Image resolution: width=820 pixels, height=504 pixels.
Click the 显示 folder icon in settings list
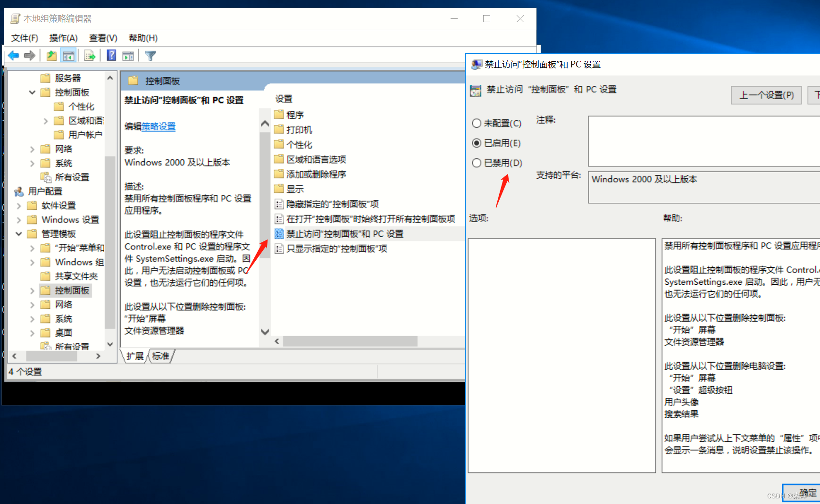(x=279, y=189)
